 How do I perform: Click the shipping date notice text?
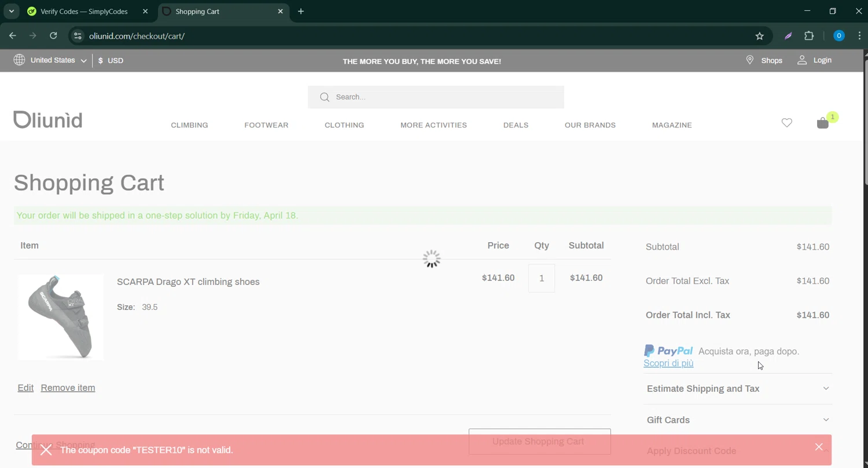point(157,215)
